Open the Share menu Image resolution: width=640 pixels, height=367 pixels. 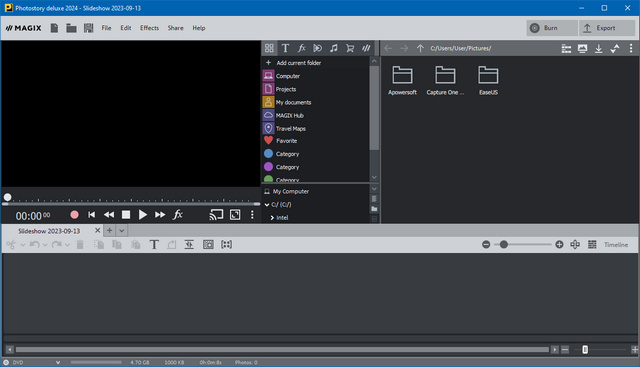click(176, 28)
